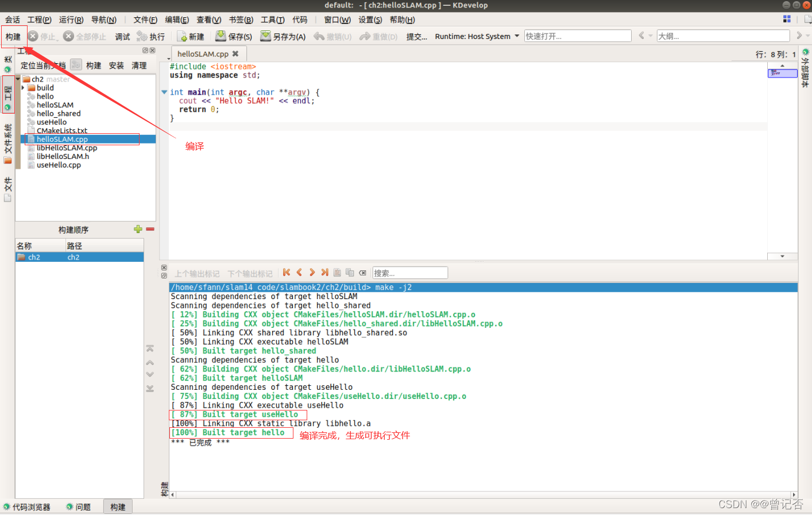Image resolution: width=812 pixels, height=515 pixels.
Task: Click the 调试 debug toolbar button
Action: 122,37
